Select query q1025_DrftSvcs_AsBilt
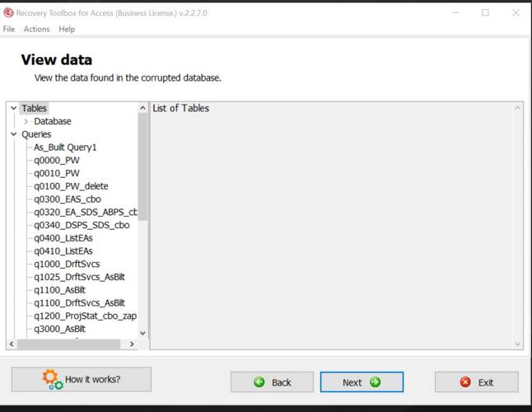The width and height of the screenshot is (532, 412). point(79,277)
